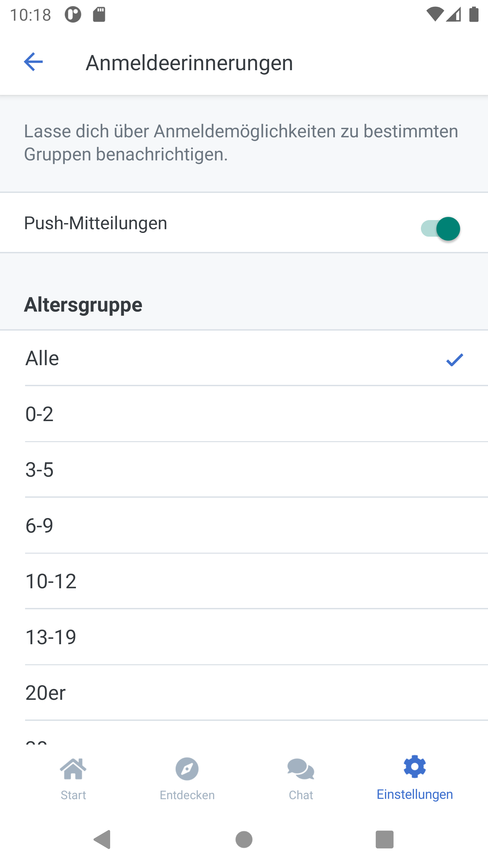Tap the Android home circle button
The height and width of the screenshot is (868, 488).
[x=244, y=840]
